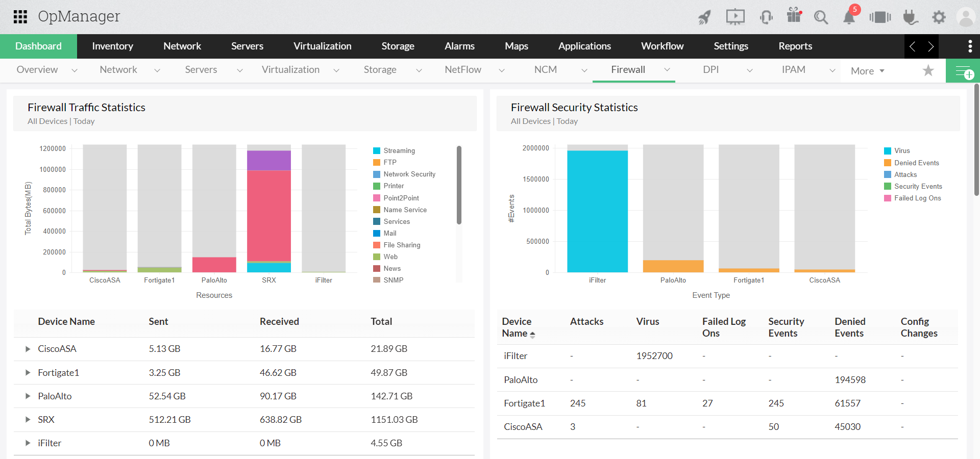The width and height of the screenshot is (980, 459).
Task: Click the green add widget button
Action: [x=963, y=71]
